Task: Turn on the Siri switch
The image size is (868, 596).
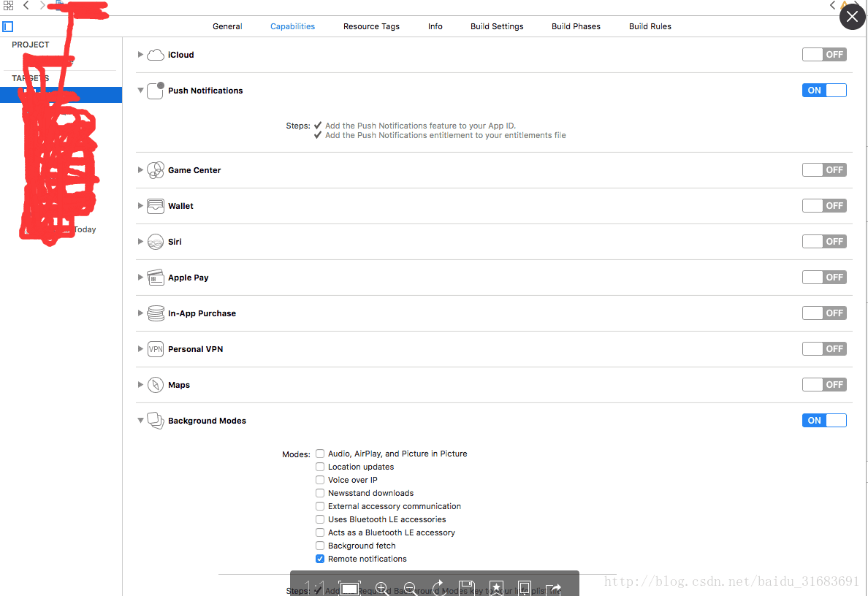Action: tap(824, 241)
